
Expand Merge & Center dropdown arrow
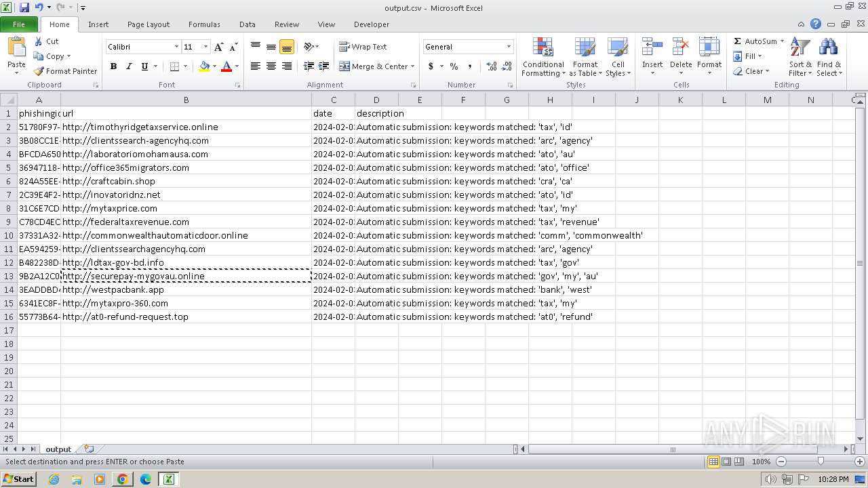412,66
